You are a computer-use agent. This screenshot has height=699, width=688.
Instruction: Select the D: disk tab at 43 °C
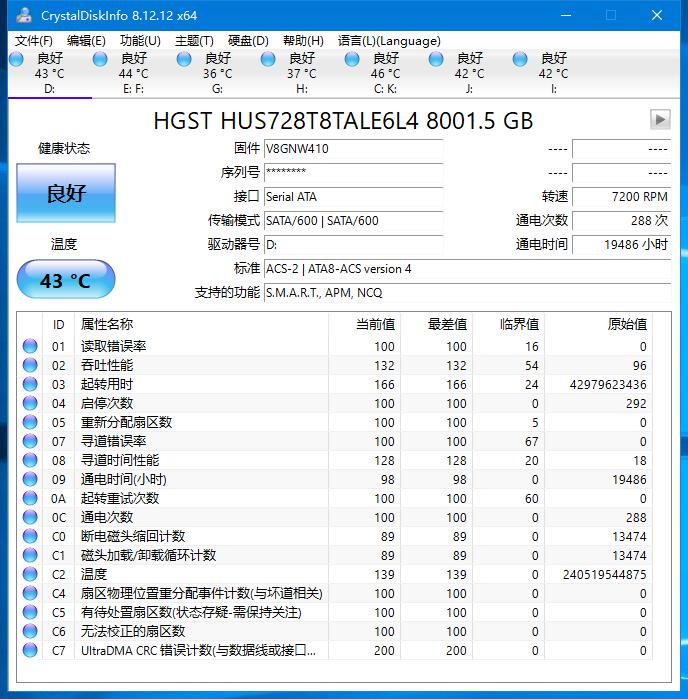tap(50, 74)
